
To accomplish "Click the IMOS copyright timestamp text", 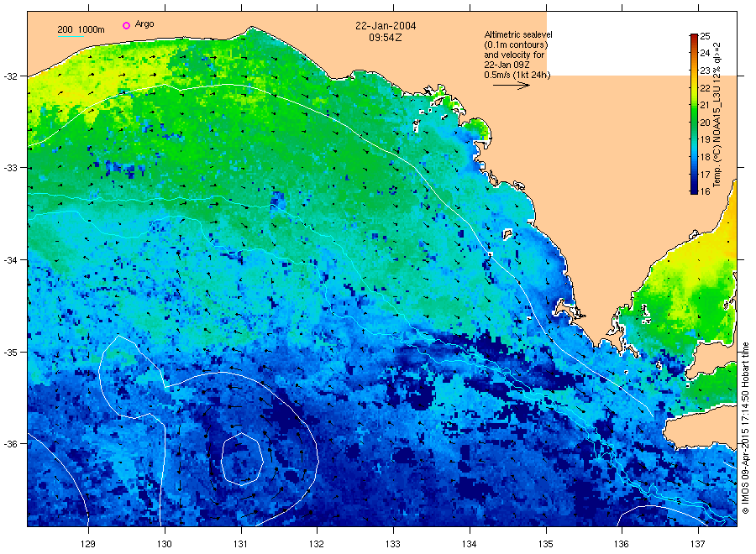I will pyautogui.click(x=745, y=428).
